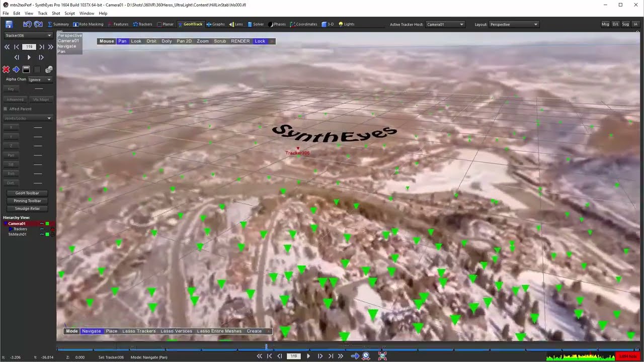Open the Alpha Chan Ignore dropdown
Screen dimensions: 644x362
(x=40, y=79)
